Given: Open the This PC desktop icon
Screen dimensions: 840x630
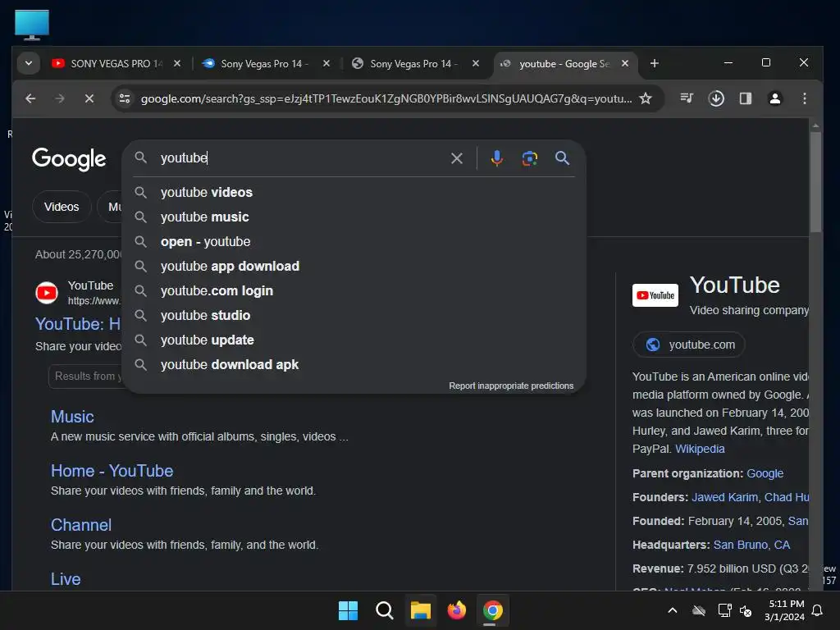Looking at the screenshot, I should coord(32,25).
